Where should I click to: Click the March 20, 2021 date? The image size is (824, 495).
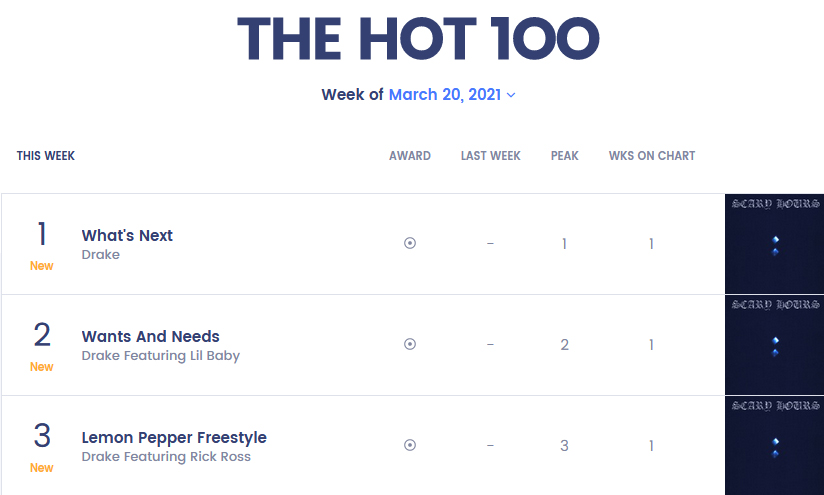point(445,95)
